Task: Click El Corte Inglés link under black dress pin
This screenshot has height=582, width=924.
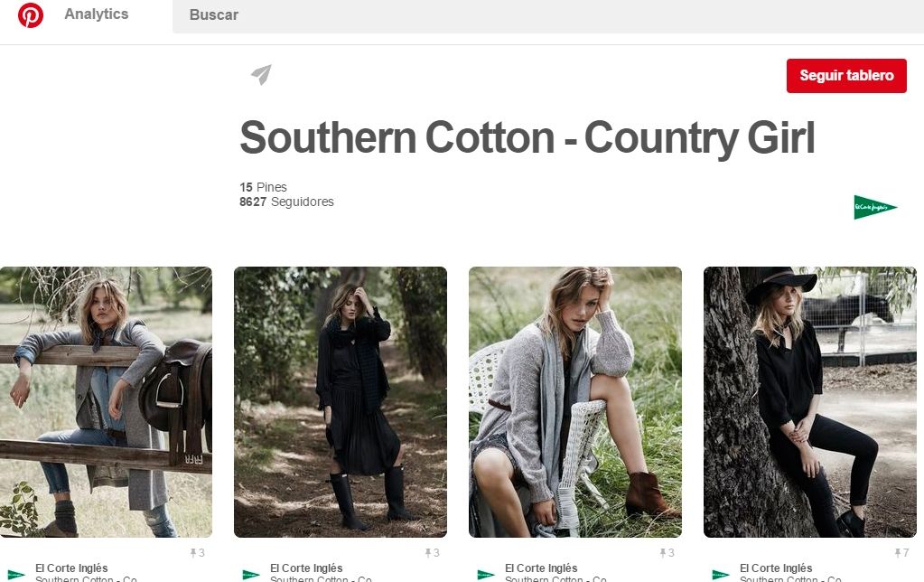Action: coord(306,568)
